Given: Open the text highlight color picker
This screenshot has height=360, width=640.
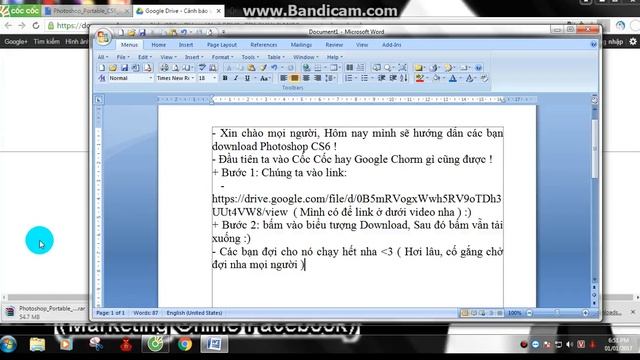Looking at the screenshot, I should pos(421,78).
